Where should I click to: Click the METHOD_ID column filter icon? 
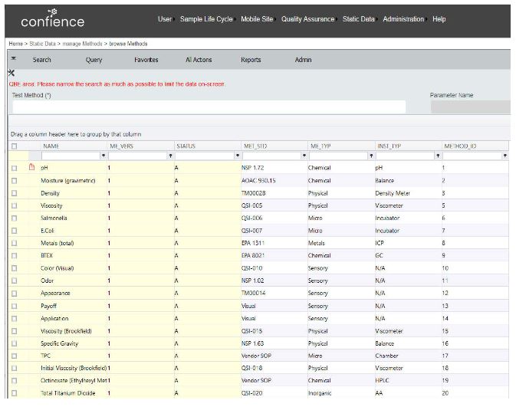click(x=504, y=156)
